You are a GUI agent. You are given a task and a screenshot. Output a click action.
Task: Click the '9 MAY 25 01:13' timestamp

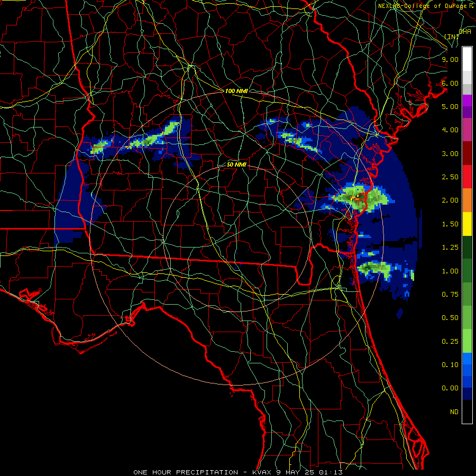309,472
